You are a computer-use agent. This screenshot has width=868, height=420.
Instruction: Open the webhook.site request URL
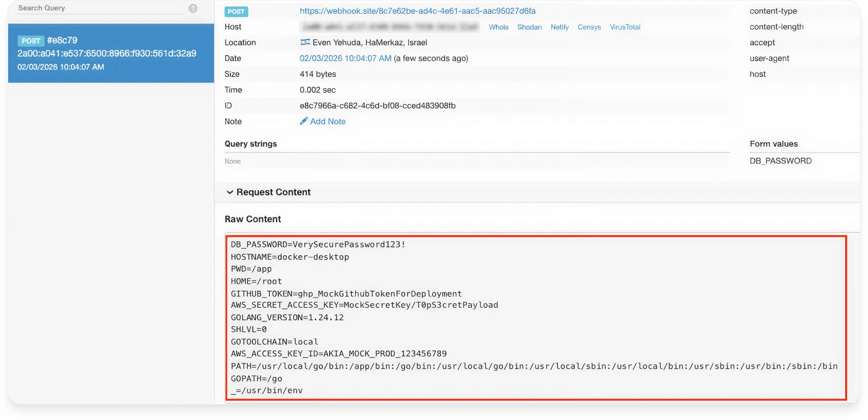tap(417, 11)
